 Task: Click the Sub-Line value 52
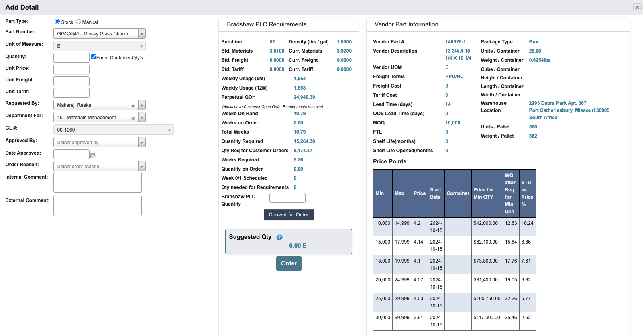pyautogui.click(x=272, y=42)
